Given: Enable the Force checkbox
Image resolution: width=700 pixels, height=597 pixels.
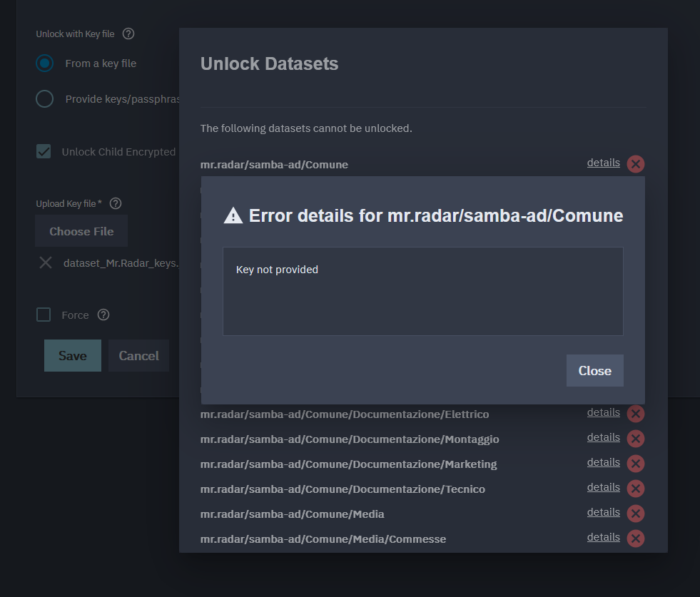Looking at the screenshot, I should tap(44, 315).
